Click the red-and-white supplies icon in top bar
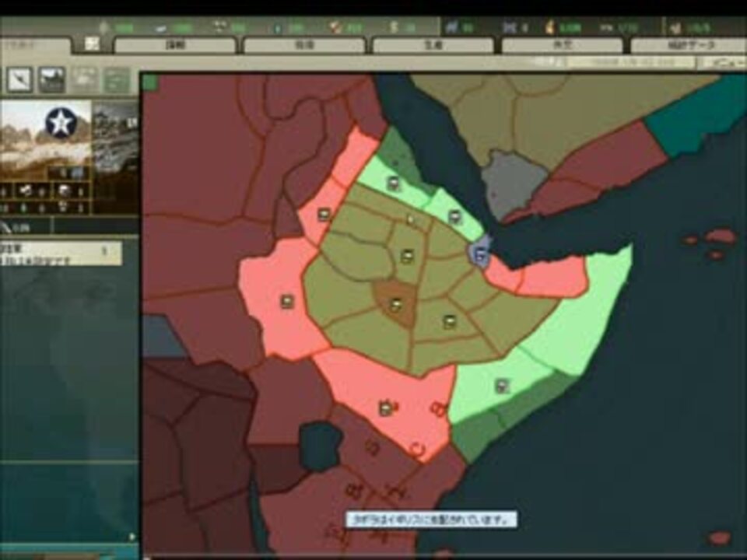Viewport: 747px width, 560px height. (x=336, y=27)
